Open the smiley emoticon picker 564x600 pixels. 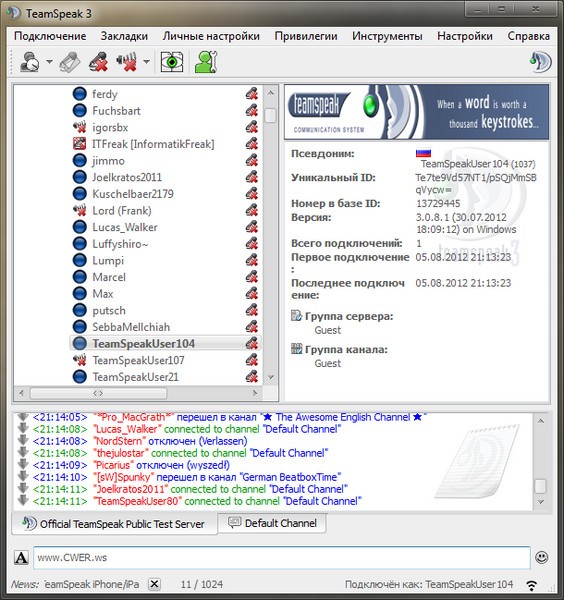point(541,558)
